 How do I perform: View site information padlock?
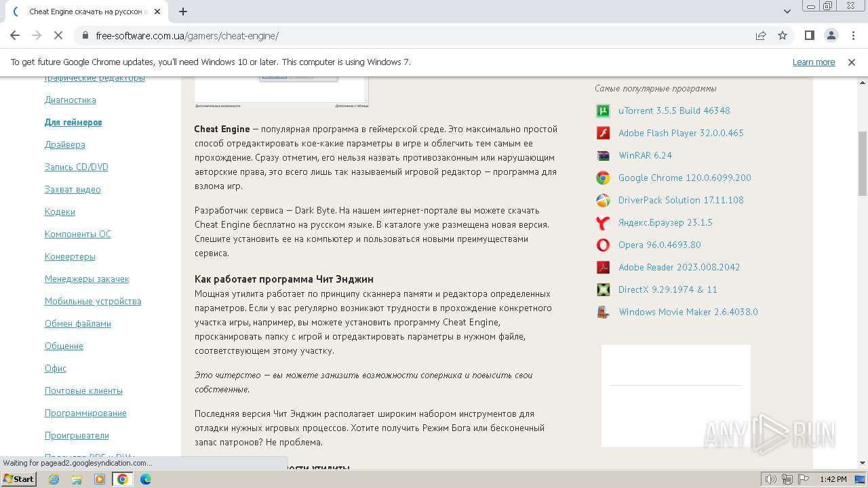[85, 36]
